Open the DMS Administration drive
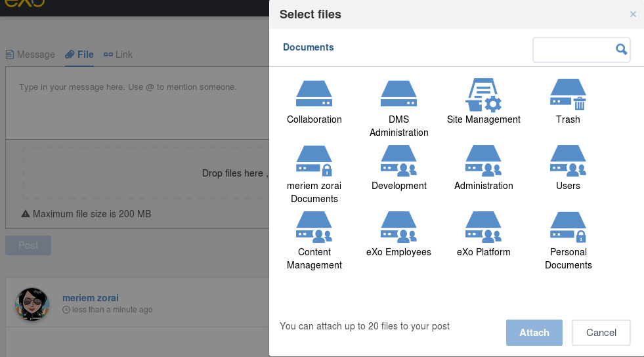Screen dimensions: 644x357 tap(398, 94)
